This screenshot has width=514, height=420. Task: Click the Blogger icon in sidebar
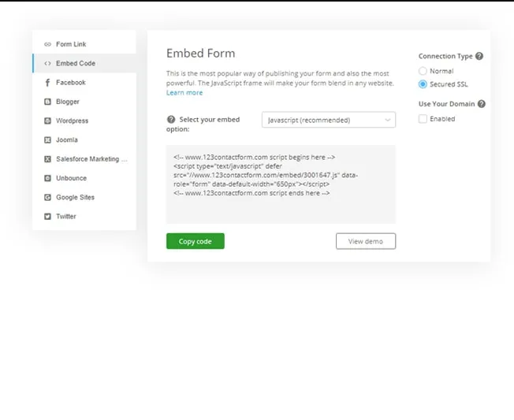[x=47, y=102]
